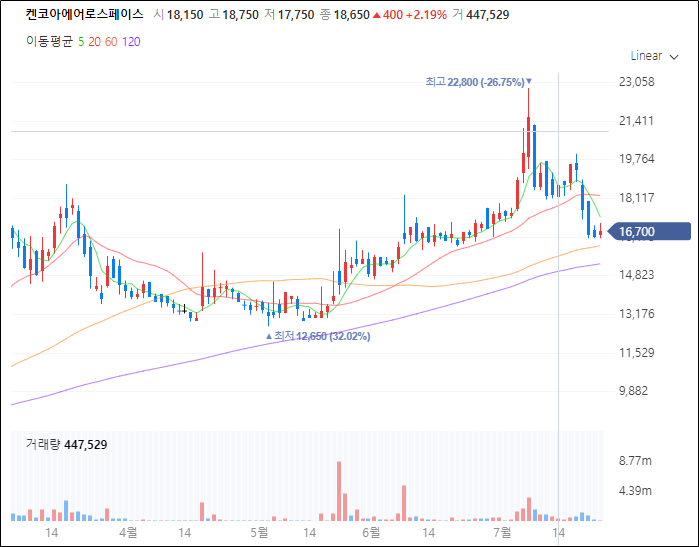This screenshot has height=547, width=699.
Task: Click the 18,117 price axis label
Action: pyautogui.click(x=637, y=198)
